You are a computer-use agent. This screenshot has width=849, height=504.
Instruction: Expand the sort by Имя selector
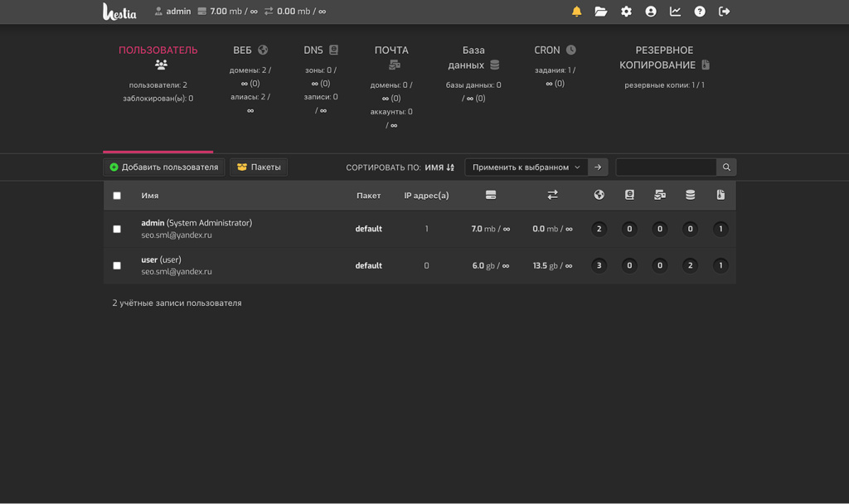(439, 167)
